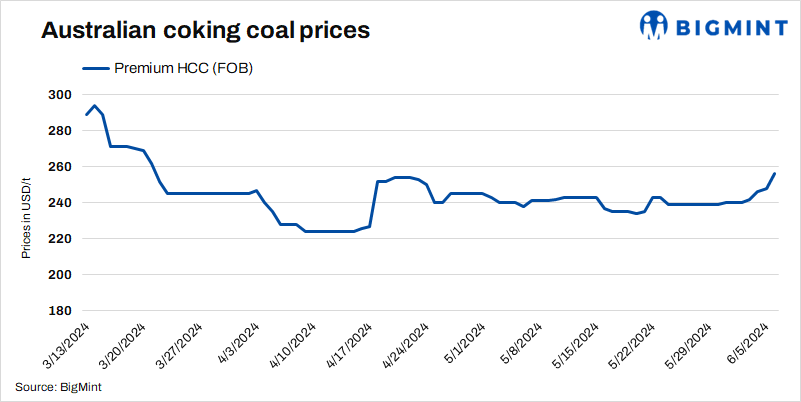Click the price line's highest peak point

[94, 105]
